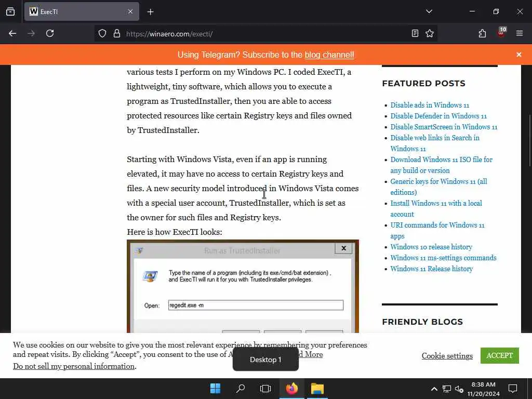This screenshot has height=399, width=532.
Task: Click Do not sell my personal information
Action: [x=74, y=366]
